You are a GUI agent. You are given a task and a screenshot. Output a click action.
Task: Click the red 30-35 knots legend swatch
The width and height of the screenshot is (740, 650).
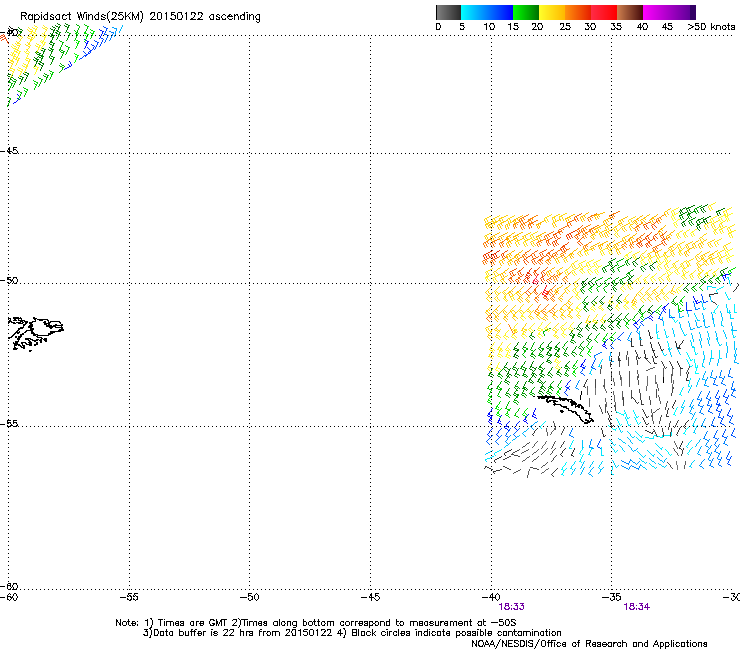point(604,12)
